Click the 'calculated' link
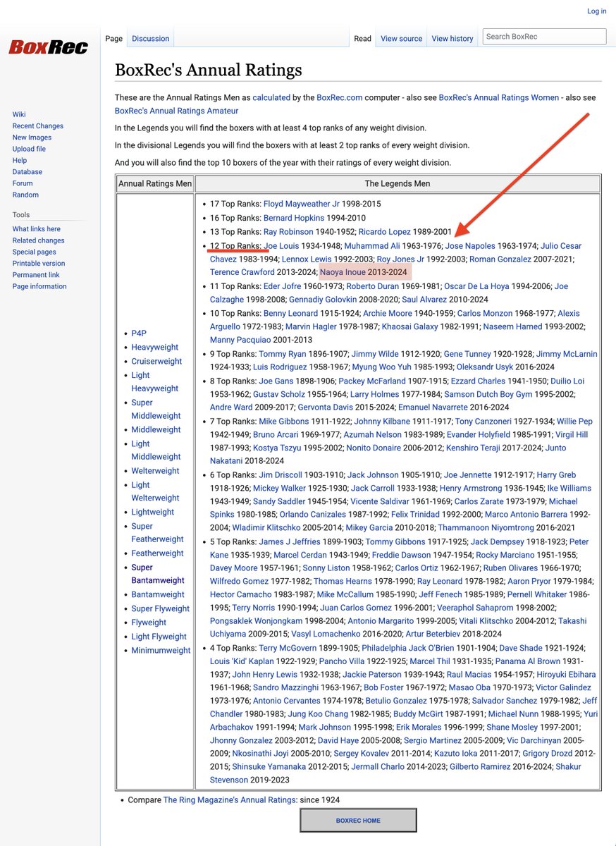This screenshot has height=846, width=616. (271, 97)
